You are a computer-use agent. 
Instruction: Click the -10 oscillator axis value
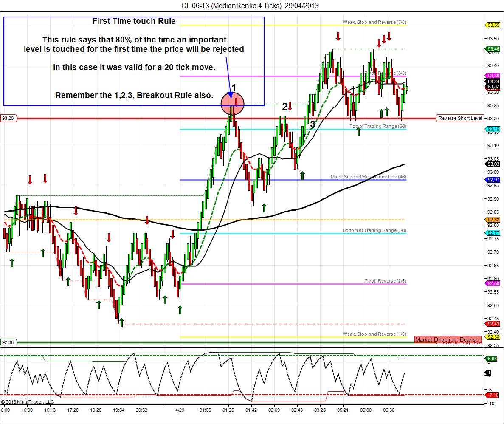click(x=491, y=404)
